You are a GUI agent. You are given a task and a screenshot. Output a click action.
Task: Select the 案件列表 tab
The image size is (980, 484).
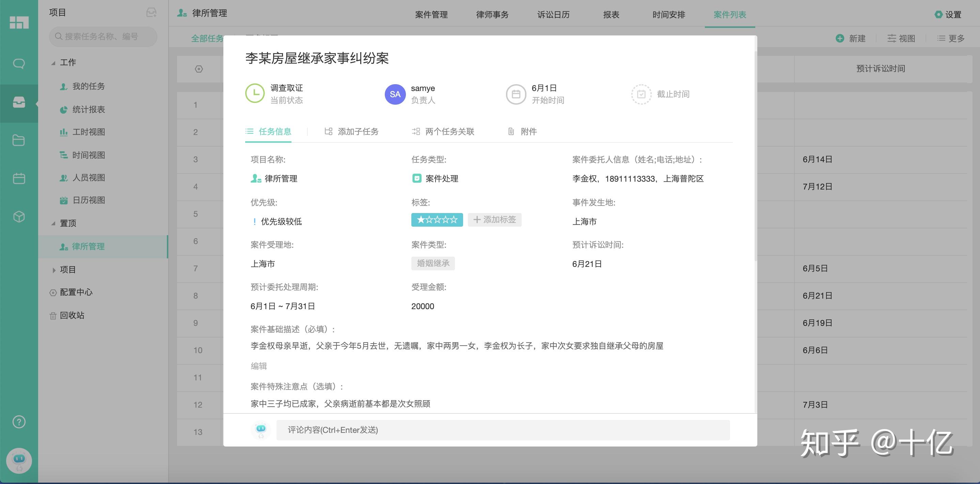[730, 14]
